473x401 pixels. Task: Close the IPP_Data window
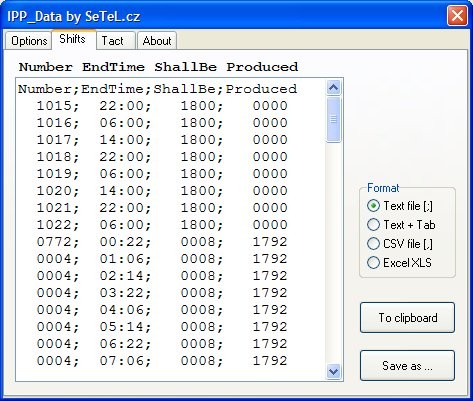coord(457,16)
